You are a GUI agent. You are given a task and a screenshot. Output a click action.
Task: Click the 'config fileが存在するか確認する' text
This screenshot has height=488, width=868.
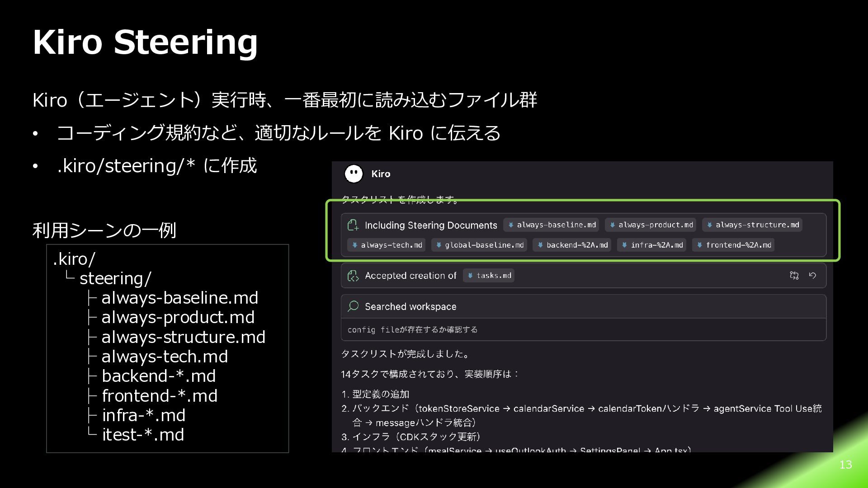pyautogui.click(x=412, y=330)
